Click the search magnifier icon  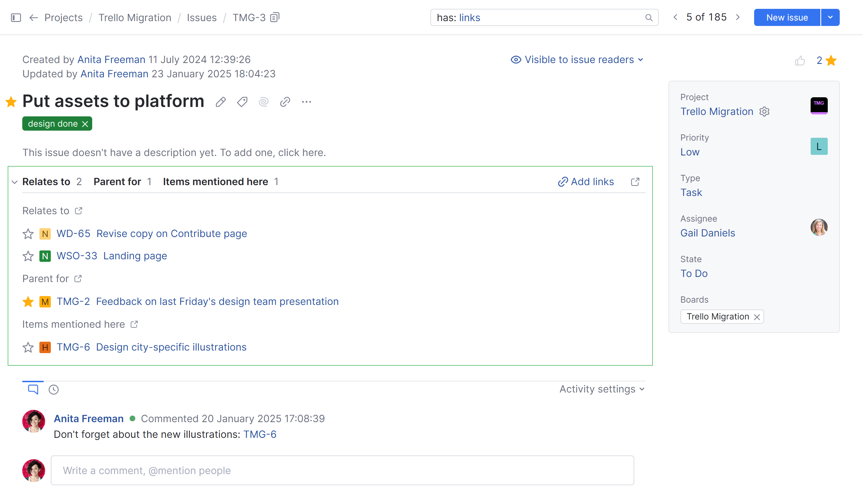649,17
